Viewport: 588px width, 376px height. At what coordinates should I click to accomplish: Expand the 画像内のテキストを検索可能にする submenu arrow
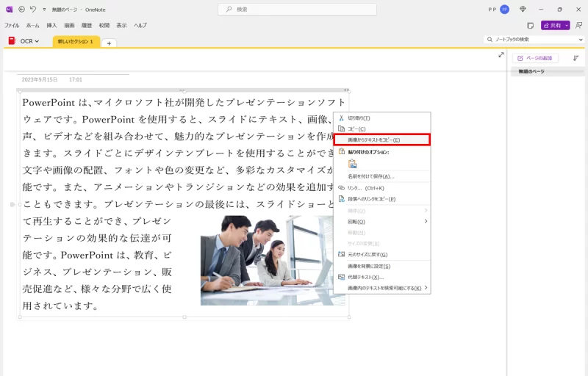click(x=426, y=288)
